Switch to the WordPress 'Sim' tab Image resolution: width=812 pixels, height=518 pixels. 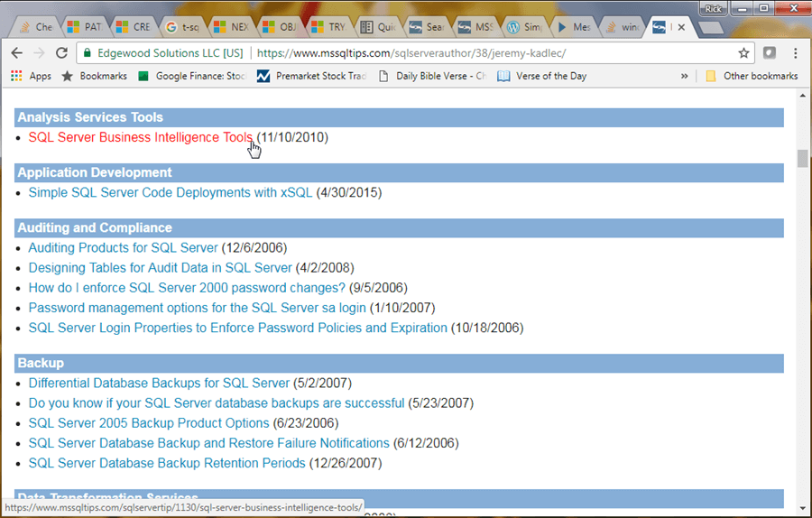pyautogui.click(x=523, y=27)
